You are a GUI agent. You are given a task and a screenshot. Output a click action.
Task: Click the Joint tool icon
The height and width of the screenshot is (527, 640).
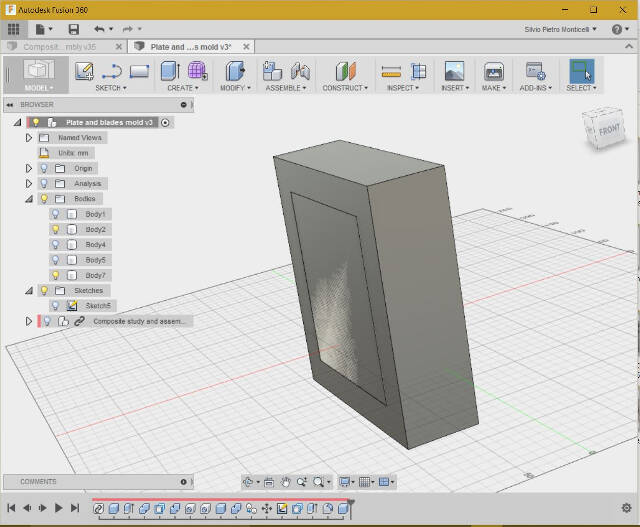(x=300, y=71)
